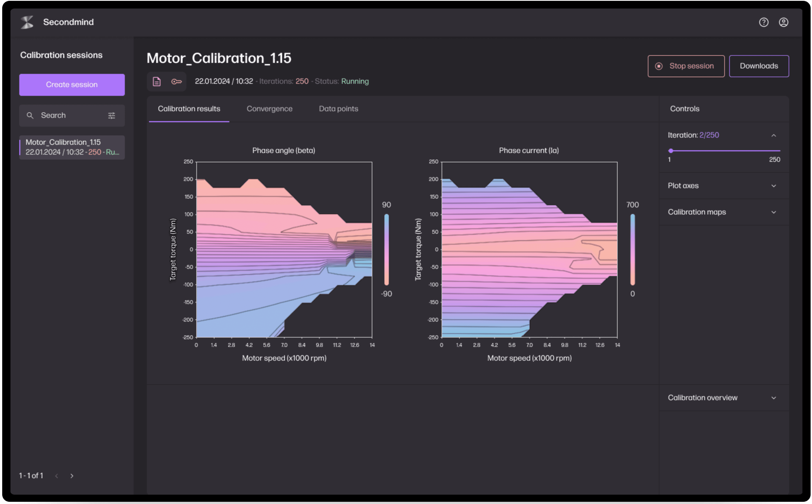Viewport: 812px width, 504px height.
Task: Click the Secondmind logo icon
Action: tap(27, 22)
